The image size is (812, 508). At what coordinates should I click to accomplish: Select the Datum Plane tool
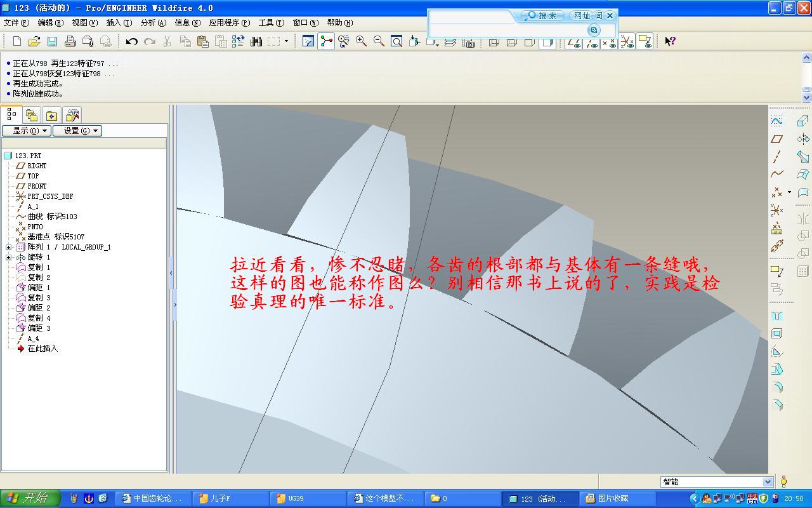point(776,138)
